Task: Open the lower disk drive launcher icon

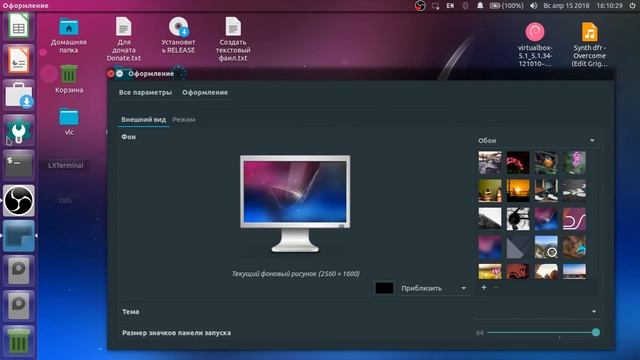Action: pos(19,305)
